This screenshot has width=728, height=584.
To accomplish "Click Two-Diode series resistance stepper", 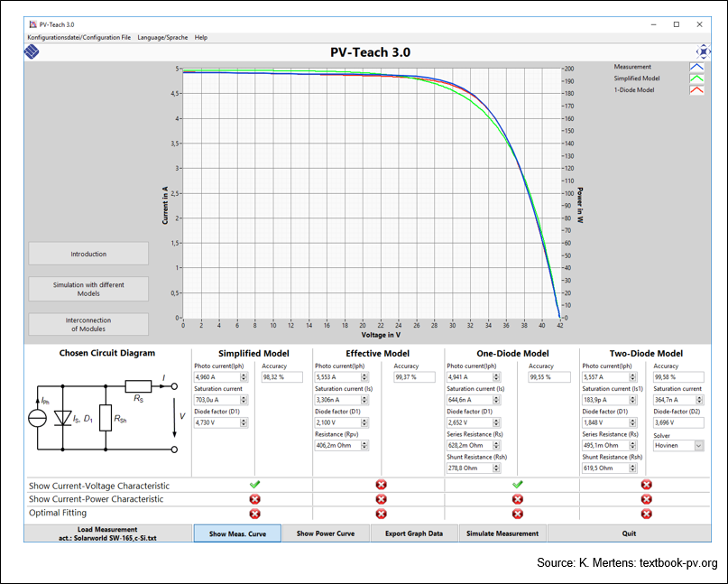I will pos(632,445).
